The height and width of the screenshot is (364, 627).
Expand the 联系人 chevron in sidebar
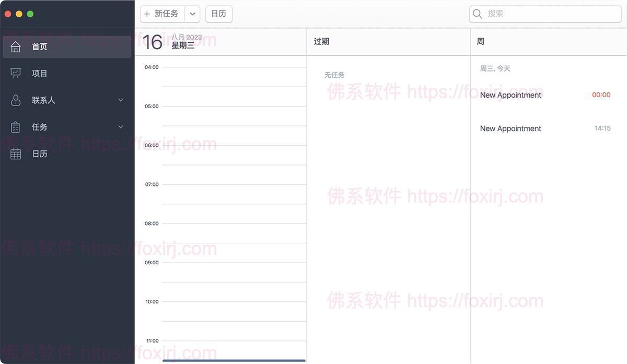pyautogui.click(x=121, y=100)
